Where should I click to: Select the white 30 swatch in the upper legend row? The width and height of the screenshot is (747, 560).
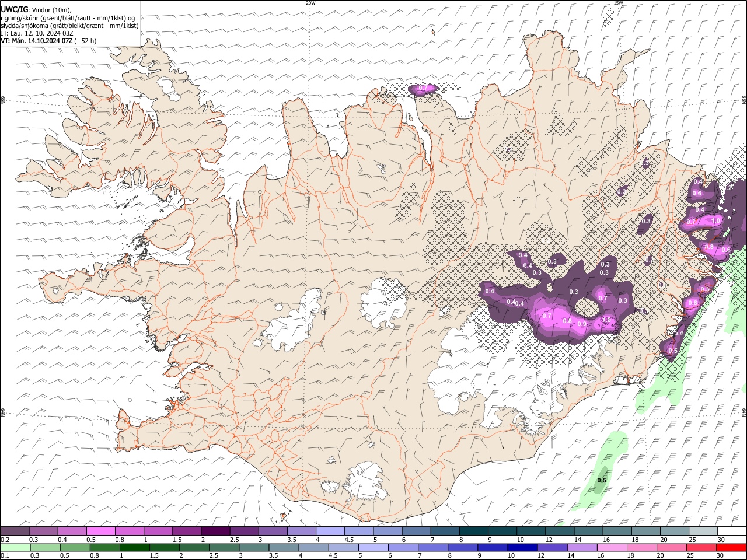pyautogui.click(x=732, y=531)
